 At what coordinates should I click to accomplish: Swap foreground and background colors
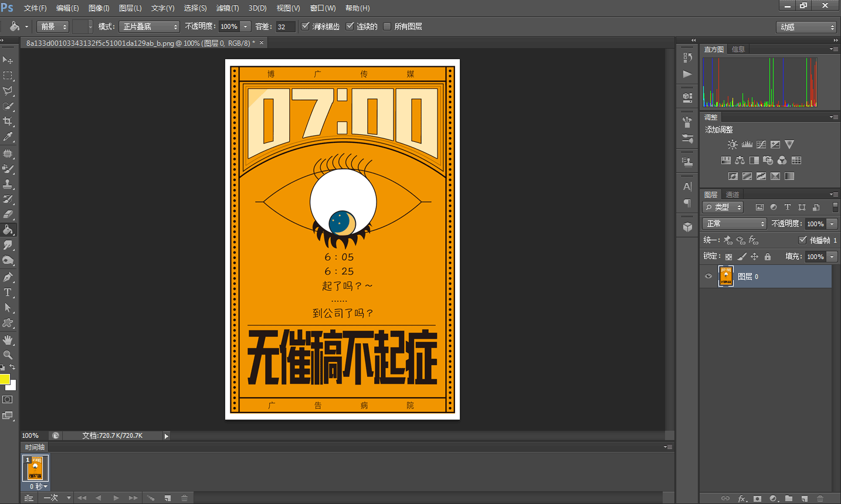coord(12,367)
